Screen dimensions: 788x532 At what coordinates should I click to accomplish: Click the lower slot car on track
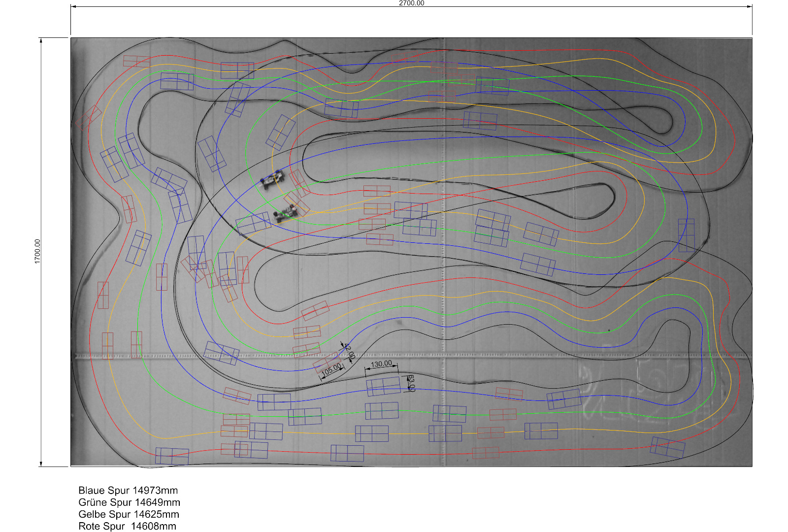(x=286, y=213)
